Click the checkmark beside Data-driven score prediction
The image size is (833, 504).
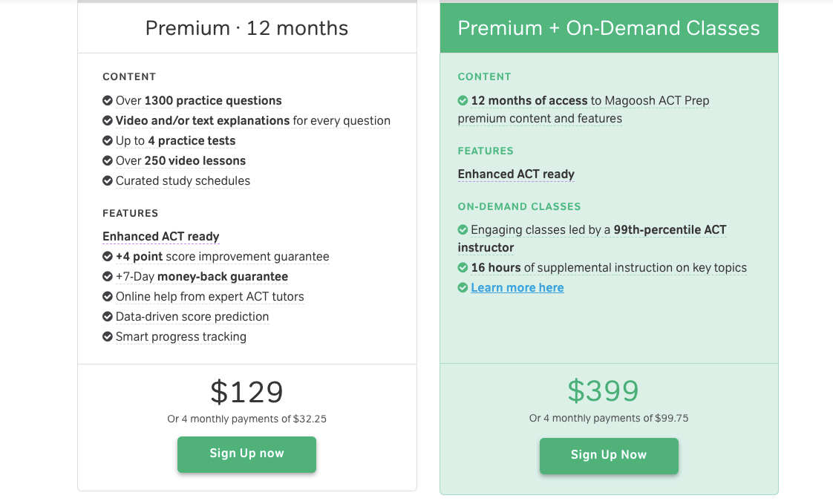107,317
